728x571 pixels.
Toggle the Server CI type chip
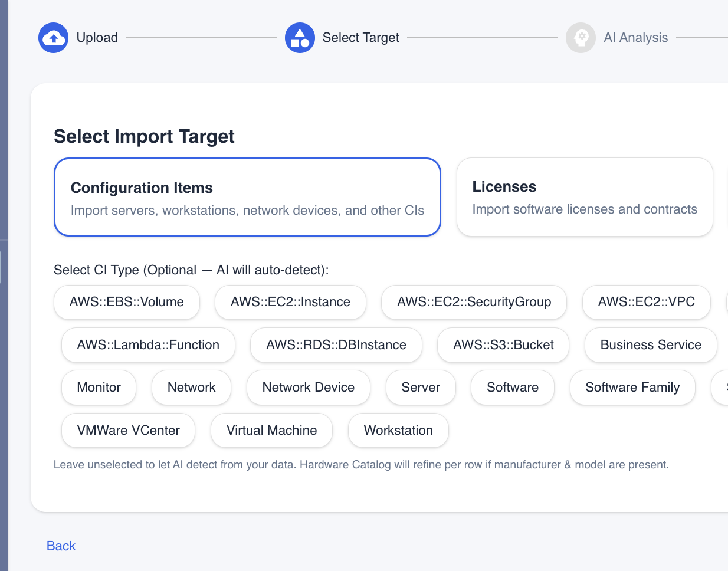(421, 388)
